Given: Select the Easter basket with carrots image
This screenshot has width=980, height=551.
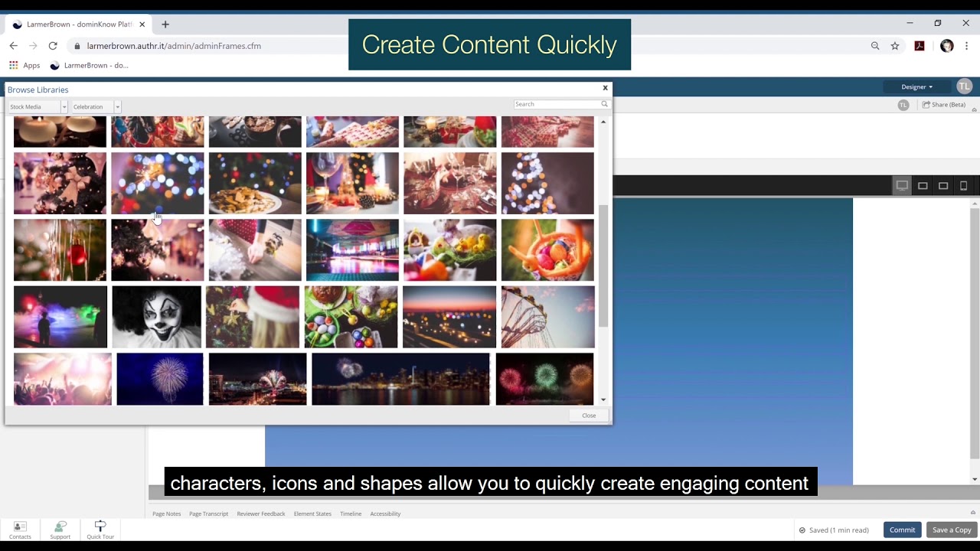Looking at the screenshot, I should [x=547, y=250].
